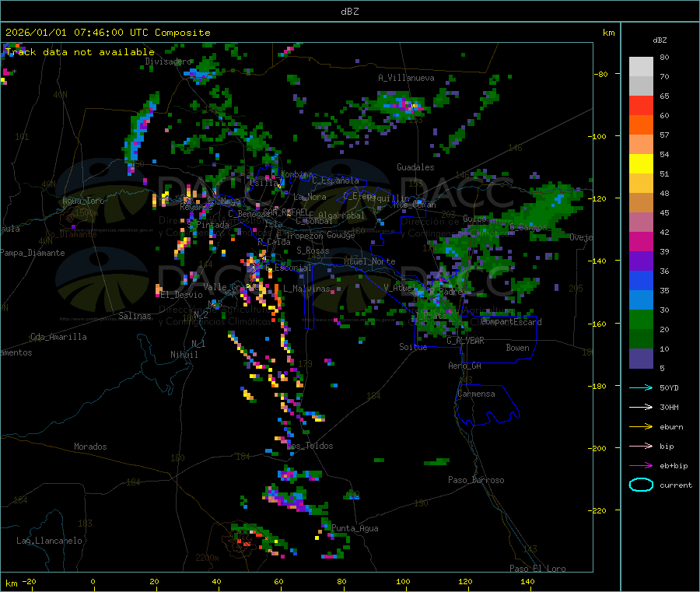
Task: Click the 'Los_Toldos' map label
Action: pyautogui.click(x=310, y=446)
